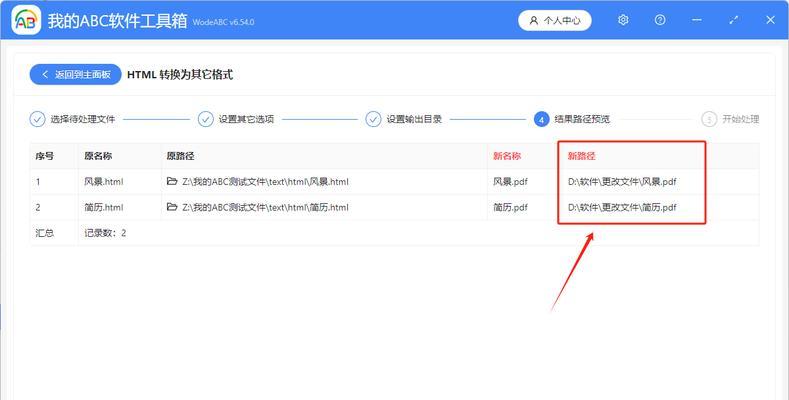789x400 pixels.
Task: Open the help question mark icon
Action: (660, 20)
